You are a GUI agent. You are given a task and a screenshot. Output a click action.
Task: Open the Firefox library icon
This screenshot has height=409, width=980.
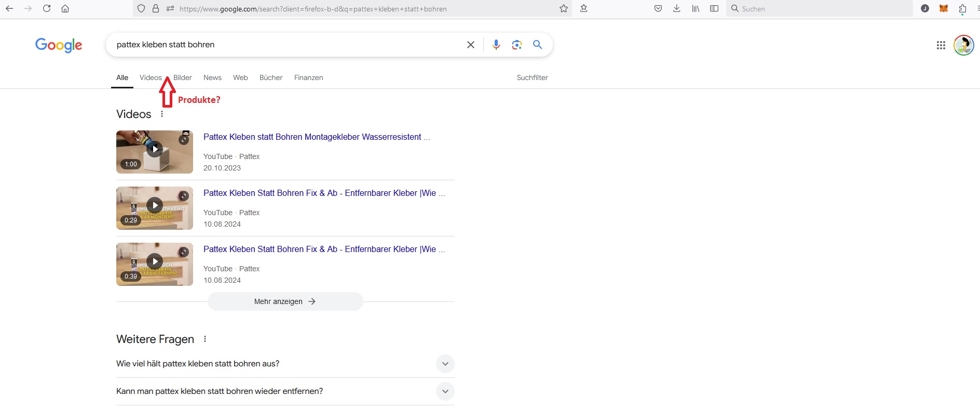[696, 8]
